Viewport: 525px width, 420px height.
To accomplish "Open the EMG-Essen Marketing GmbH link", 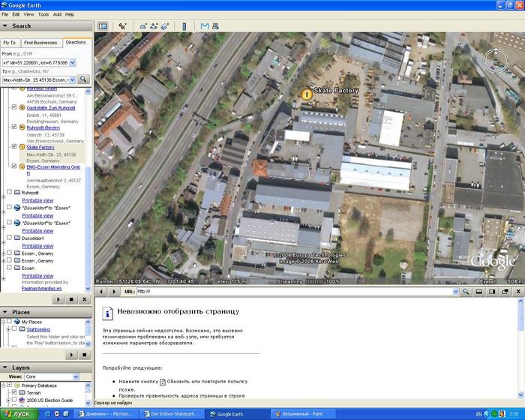I will 53,169.
